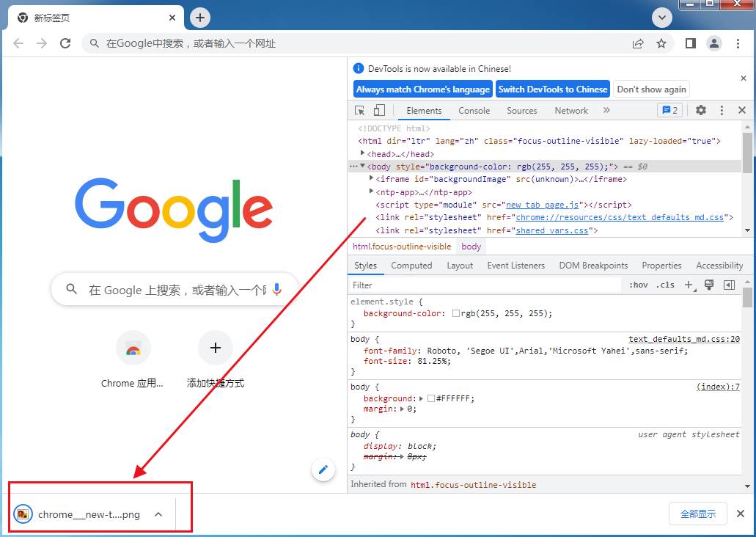Open the Accessibility pane
Viewport: 756px width, 537px height.
[x=719, y=266]
